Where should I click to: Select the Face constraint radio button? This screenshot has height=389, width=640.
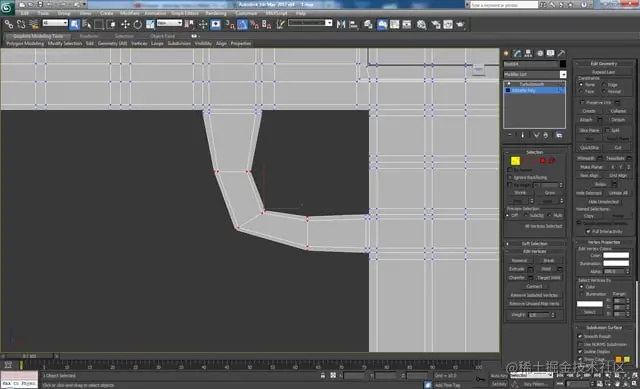(582, 91)
